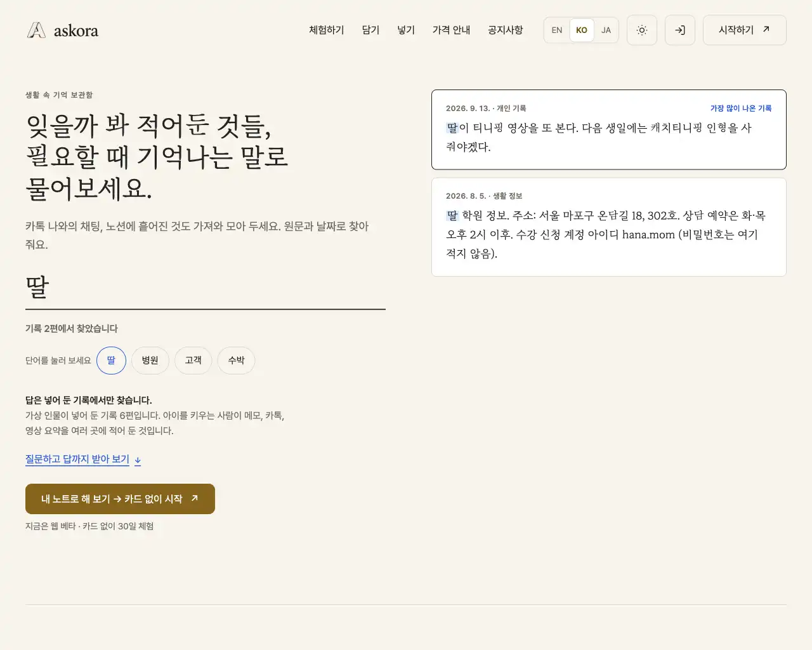Go to 가격 안내 page
The height and width of the screenshot is (650, 812).
click(452, 30)
